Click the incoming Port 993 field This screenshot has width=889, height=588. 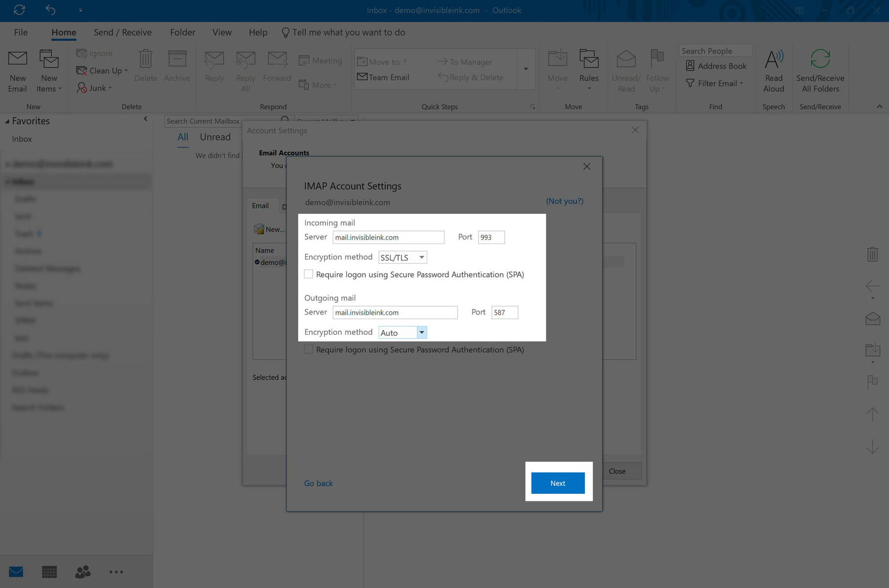491,237
